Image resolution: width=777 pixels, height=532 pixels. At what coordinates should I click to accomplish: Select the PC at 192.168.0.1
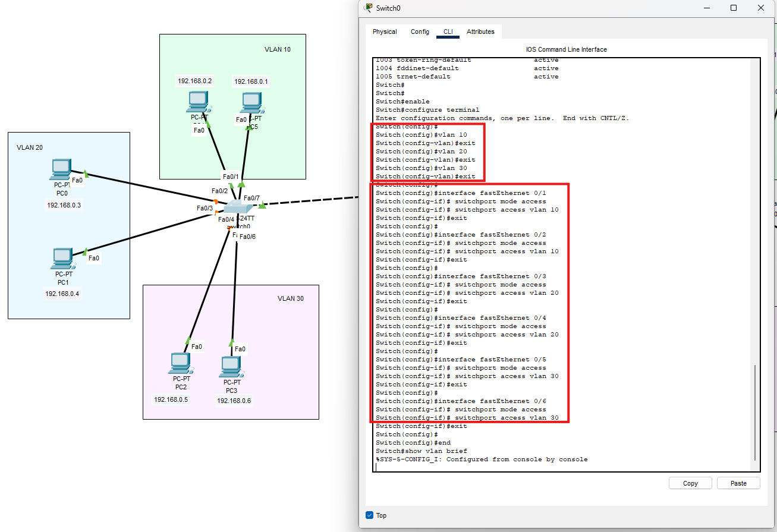click(253, 103)
